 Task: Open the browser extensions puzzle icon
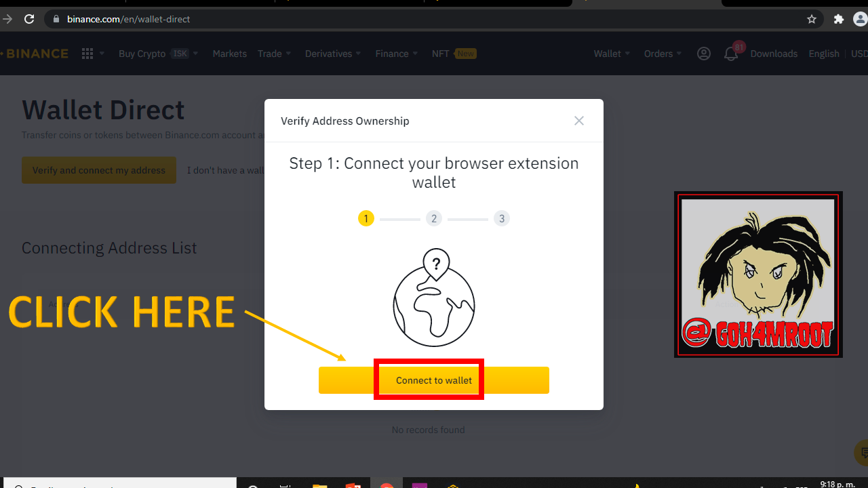pos(839,19)
